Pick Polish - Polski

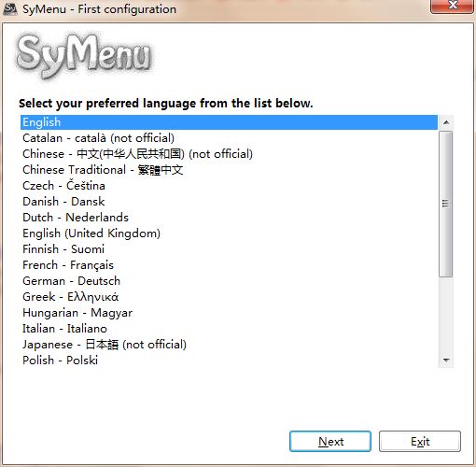click(x=229, y=361)
